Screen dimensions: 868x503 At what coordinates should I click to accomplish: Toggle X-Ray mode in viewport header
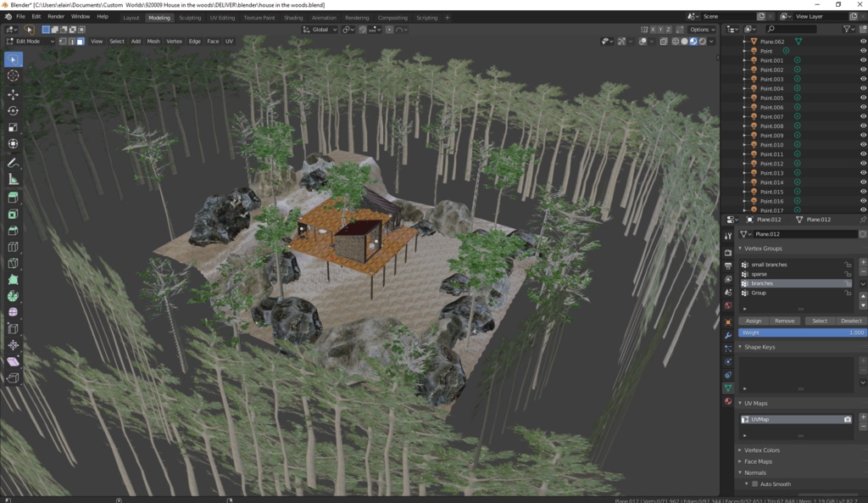663,41
